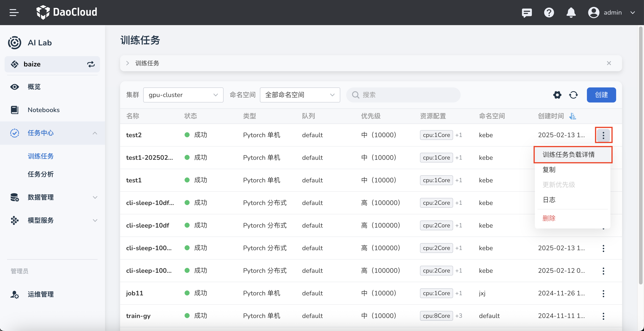Screen dimensions: 644x331
Task: Select 训练任务负载详情 in context menu
Action: coord(568,155)
